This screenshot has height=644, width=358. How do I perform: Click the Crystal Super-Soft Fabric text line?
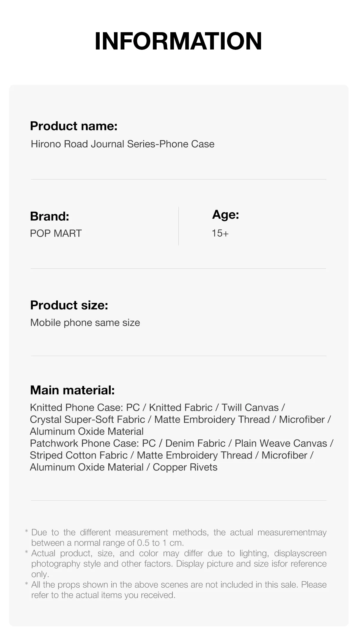[x=180, y=419]
